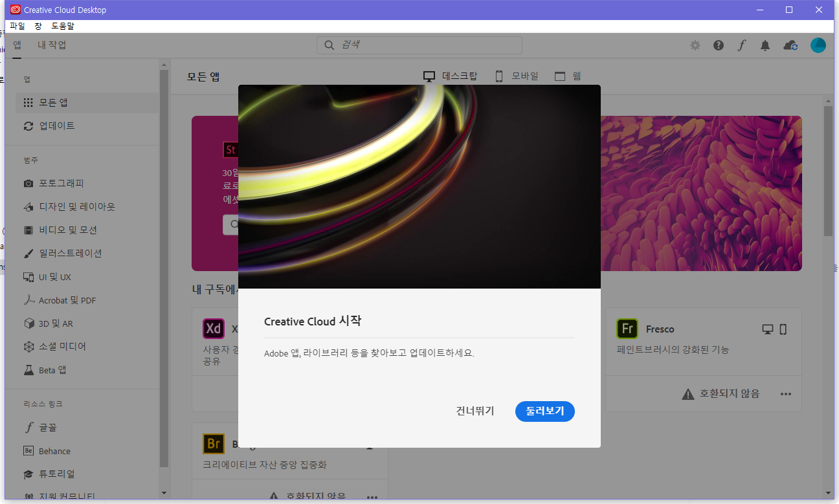
Task: Open the user profile avatar
Action: pyautogui.click(x=818, y=45)
